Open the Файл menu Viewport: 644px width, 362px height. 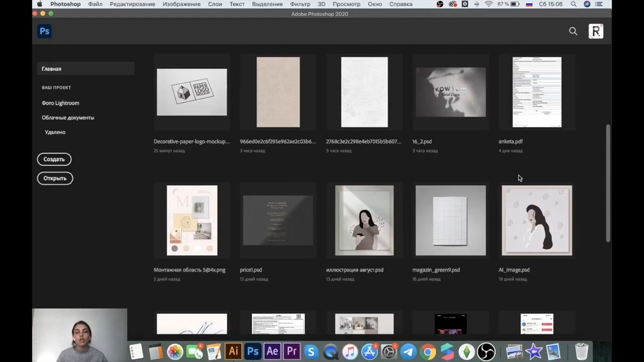(x=95, y=4)
